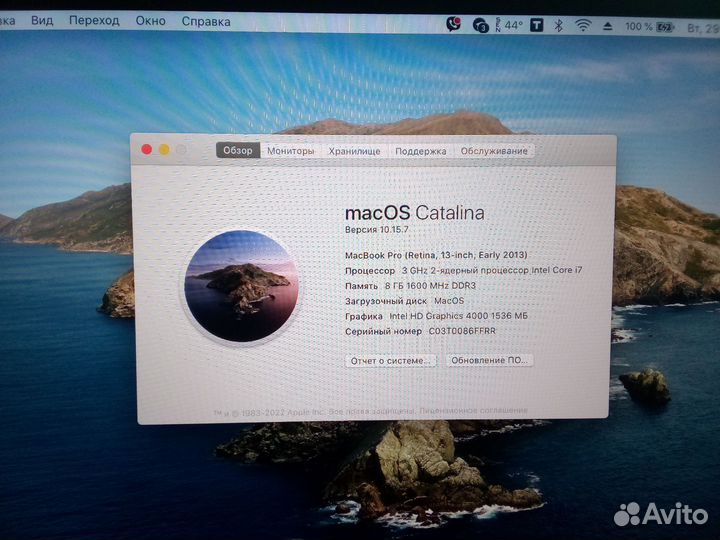Click the Отчет о системе... button
This screenshot has width=720, height=540.
[x=391, y=361]
